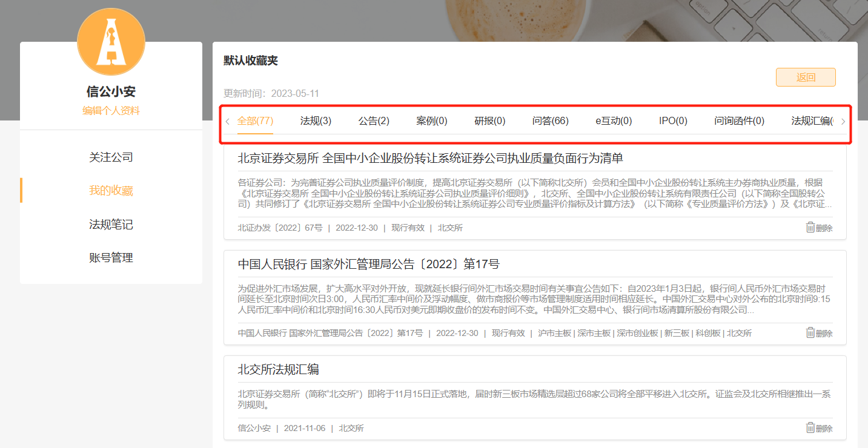The width and height of the screenshot is (868, 448).
Task: Open article 北京证券交易所 全国中小企业股份转让系统证券公司执业质量负面行为清单
Action: tap(431, 159)
